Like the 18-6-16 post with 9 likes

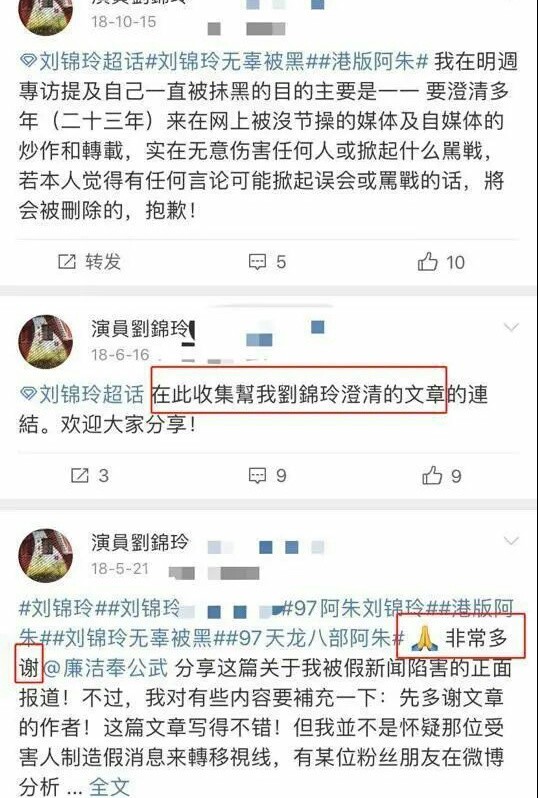pos(432,475)
